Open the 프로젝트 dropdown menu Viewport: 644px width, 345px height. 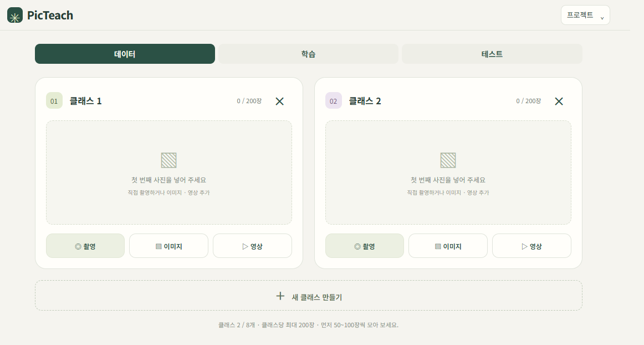[x=585, y=15]
